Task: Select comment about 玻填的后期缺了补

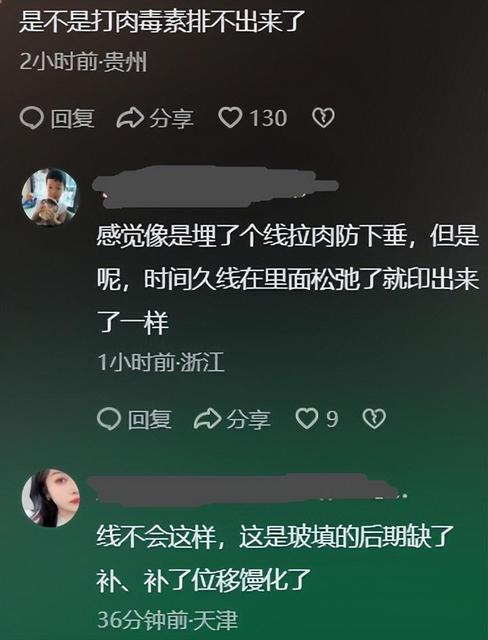Action: 275,558
